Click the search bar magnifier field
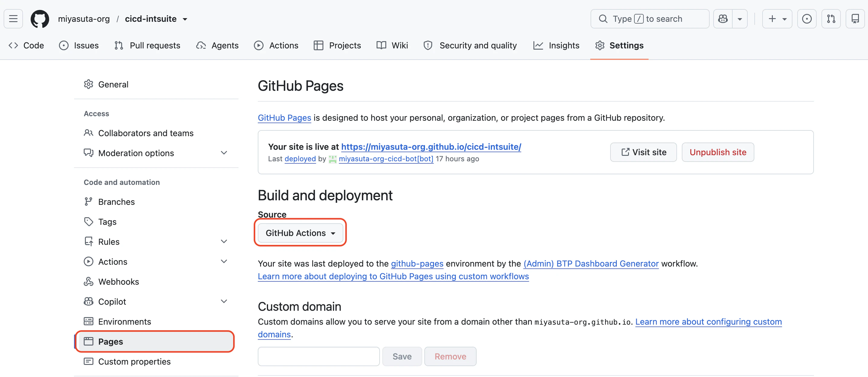 tap(650, 18)
